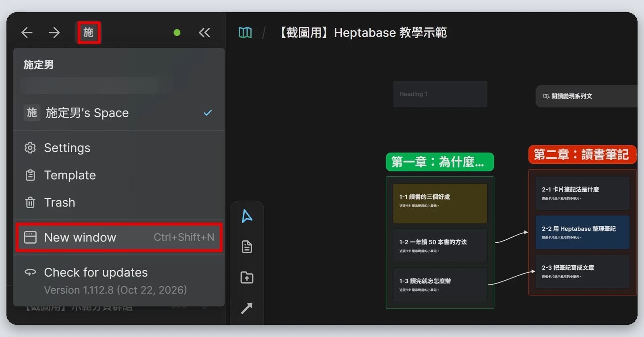Open the 施 workspace avatar menu
This screenshot has width=644, height=337.
point(88,32)
